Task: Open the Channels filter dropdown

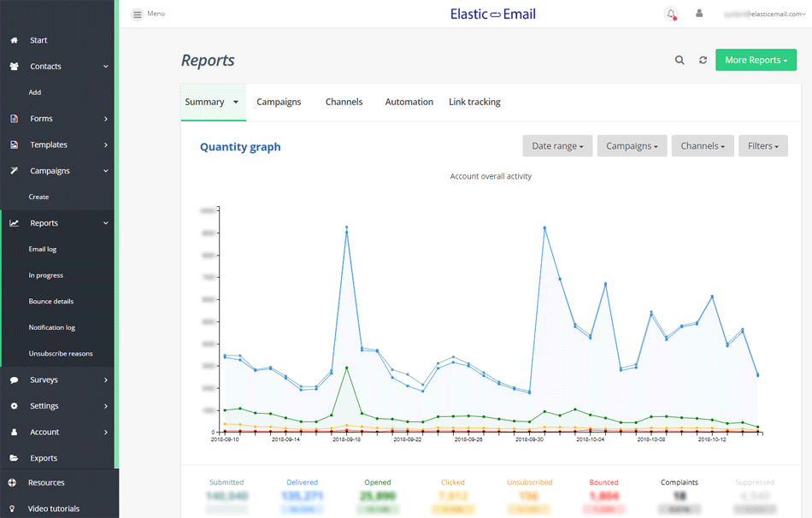Action: pos(702,146)
